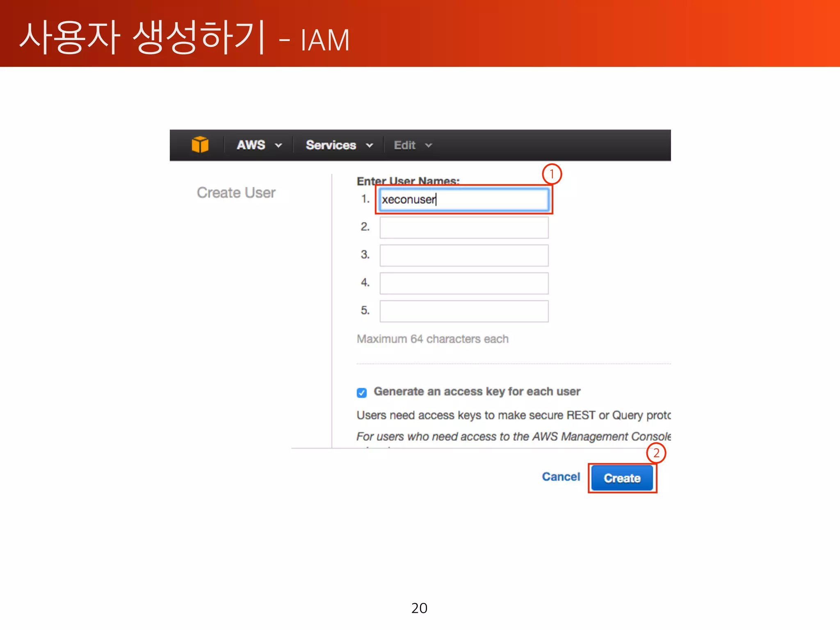This screenshot has height=630, width=840.
Task: Click the 'Enter User Names:' label
Action: 408,181
